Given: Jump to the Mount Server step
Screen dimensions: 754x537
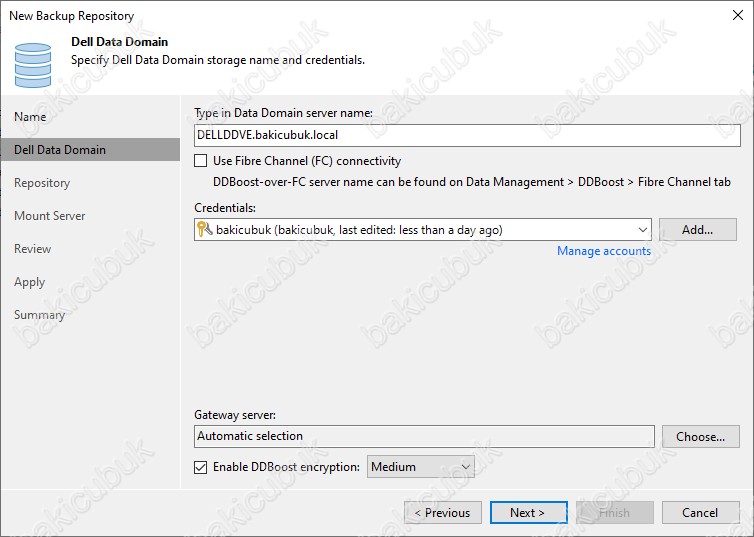Looking at the screenshot, I should tap(50, 216).
